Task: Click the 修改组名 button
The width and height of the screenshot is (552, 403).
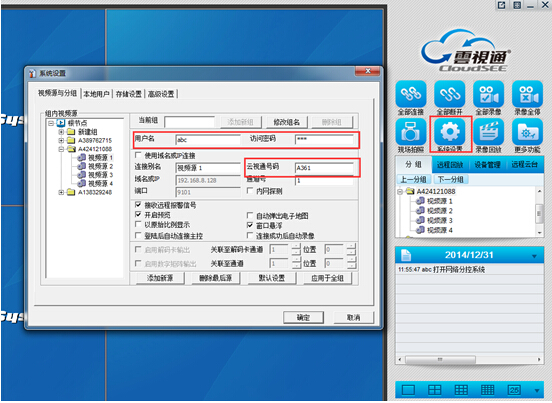Action: (x=287, y=122)
